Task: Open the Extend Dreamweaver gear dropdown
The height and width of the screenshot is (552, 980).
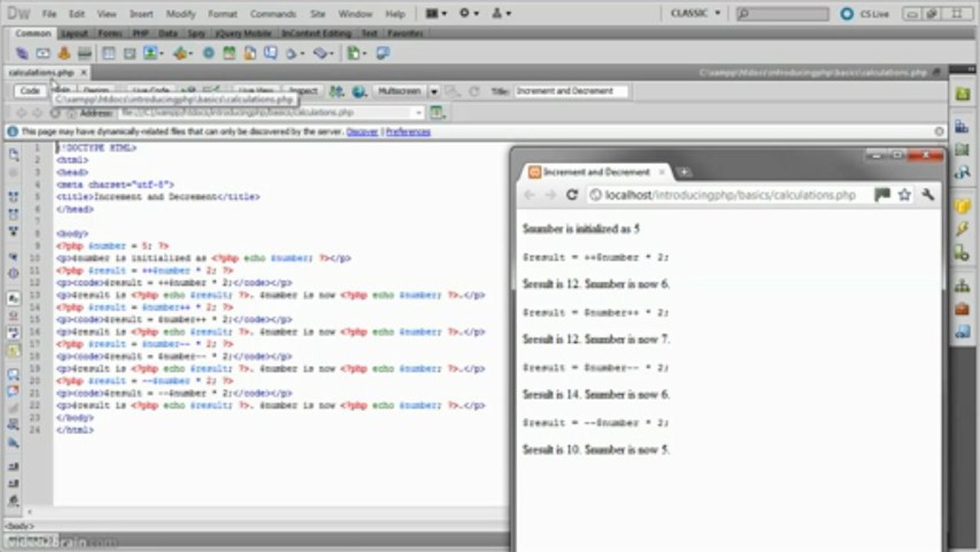Action: point(469,14)
